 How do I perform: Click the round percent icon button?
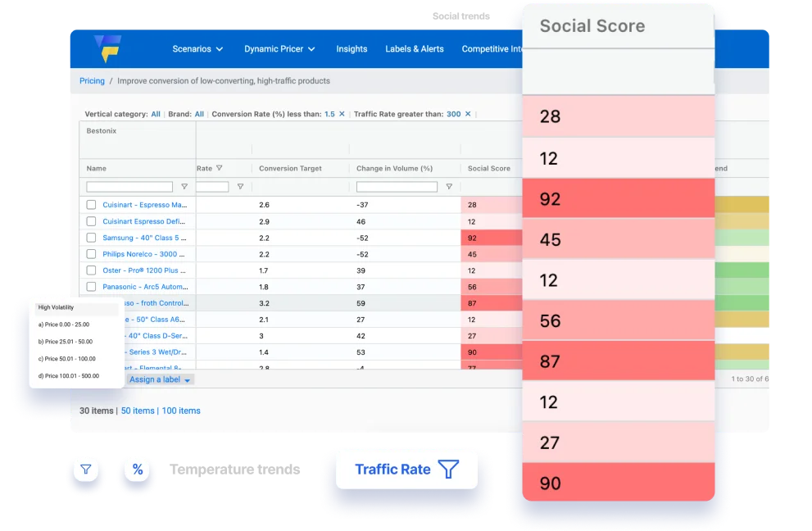pyautogui.click(x=137, y=470)
